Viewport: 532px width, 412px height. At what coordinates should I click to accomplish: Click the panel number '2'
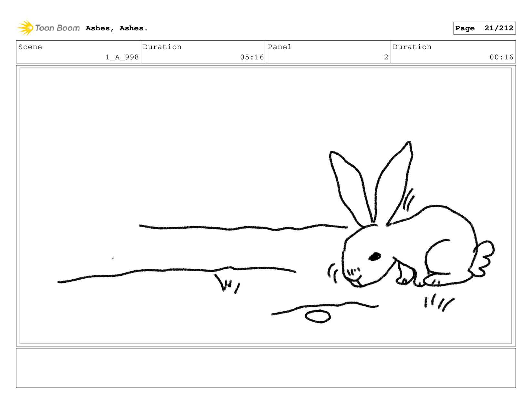[x=386, y=57]
